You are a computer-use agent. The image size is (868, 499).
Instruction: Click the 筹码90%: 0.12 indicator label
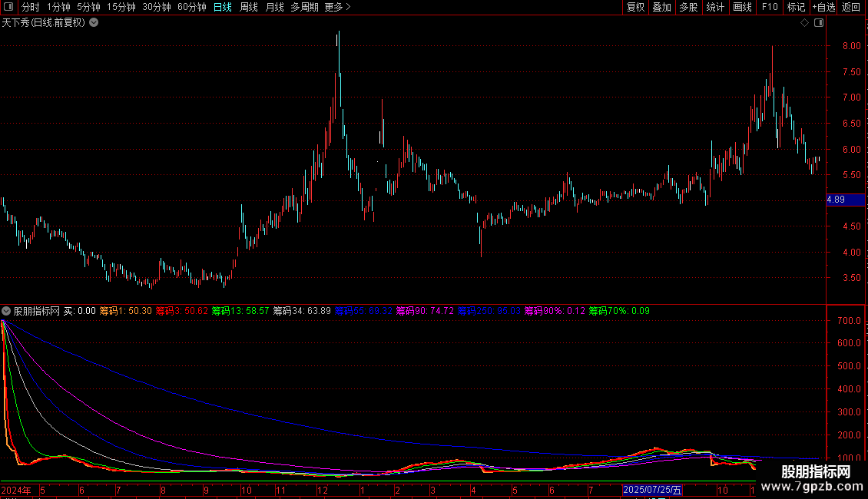[x=555, y=311]
